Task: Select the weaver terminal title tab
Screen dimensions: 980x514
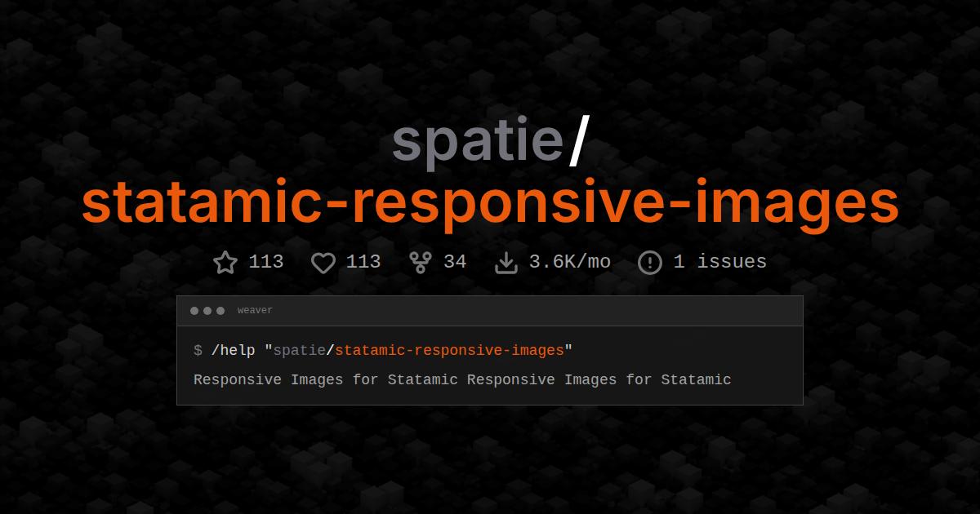Action: click(255, 310)
